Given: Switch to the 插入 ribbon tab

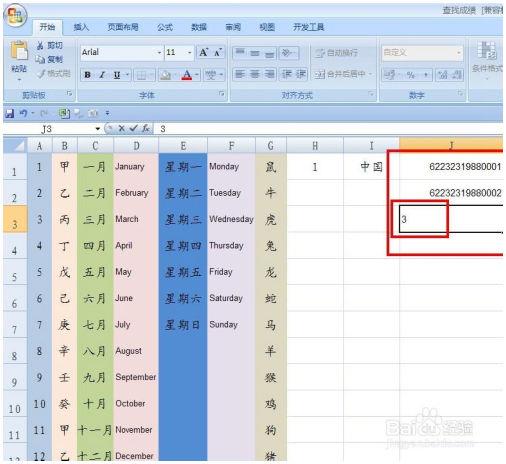Looking at the screenshot, I should 81,27.
